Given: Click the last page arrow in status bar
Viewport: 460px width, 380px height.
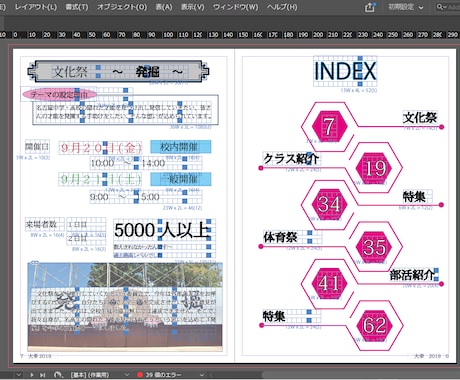Looking at the screenshot, I should [43, 375].
